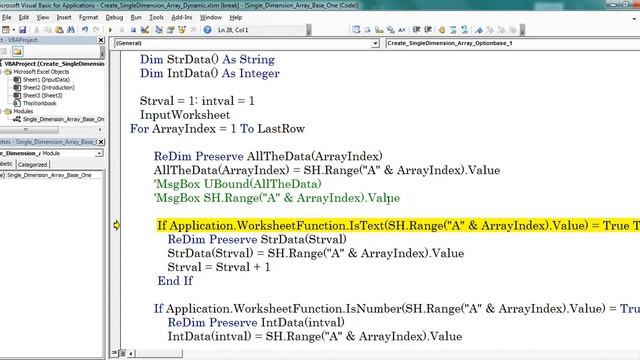Viewport: 640px width, 360px height.
Task: Open Find with the binoculars icon
Action: [71, 30]
